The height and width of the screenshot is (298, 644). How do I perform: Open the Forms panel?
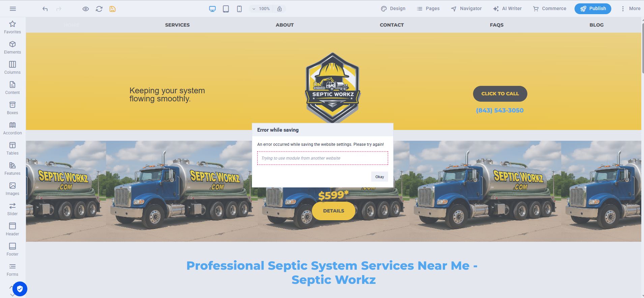[12, 270]
